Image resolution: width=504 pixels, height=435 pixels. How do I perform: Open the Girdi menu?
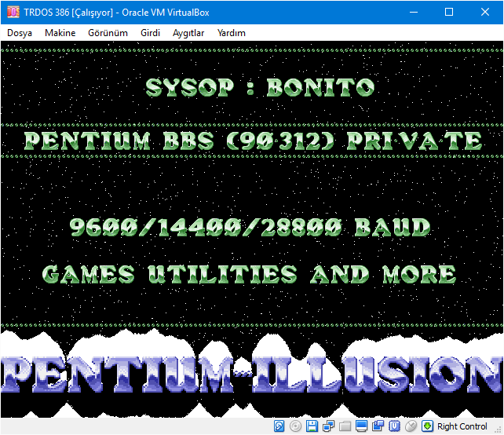click(150, 33)
